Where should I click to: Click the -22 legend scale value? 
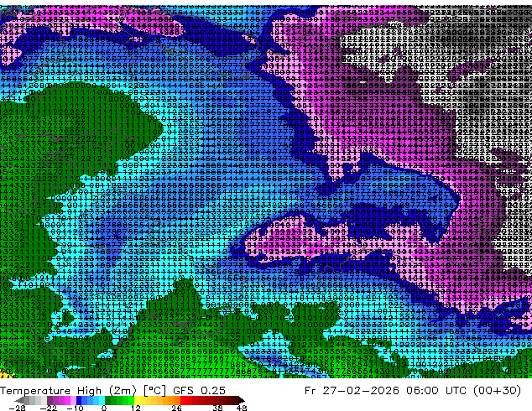click(48, 408)
